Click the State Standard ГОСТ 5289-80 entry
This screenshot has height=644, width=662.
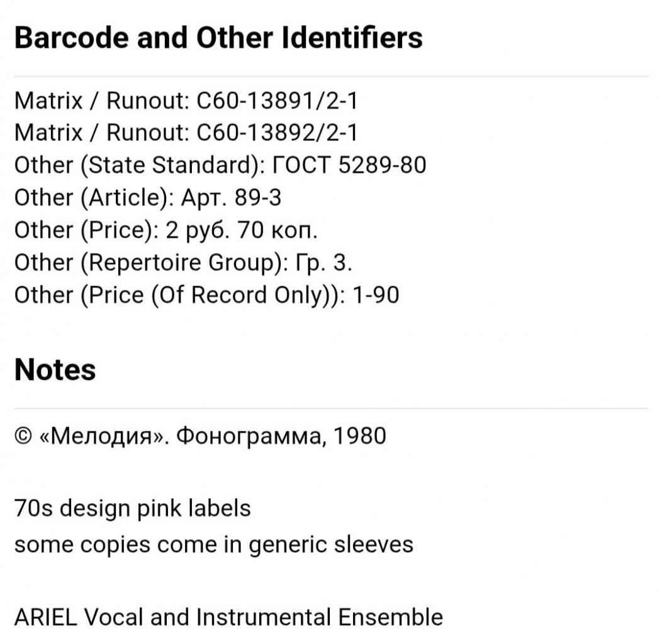click(220, 165)
